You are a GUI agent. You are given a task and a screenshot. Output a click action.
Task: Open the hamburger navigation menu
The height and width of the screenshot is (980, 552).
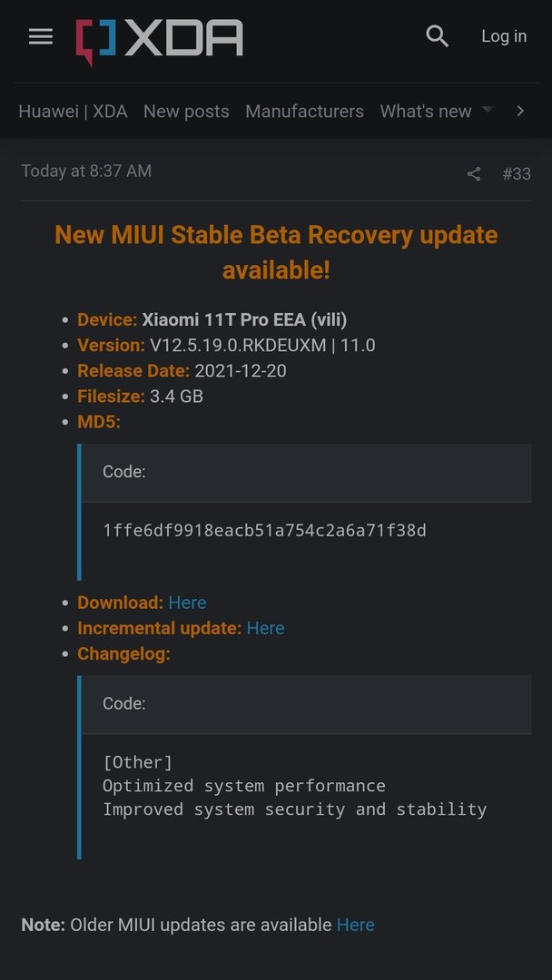41,37
